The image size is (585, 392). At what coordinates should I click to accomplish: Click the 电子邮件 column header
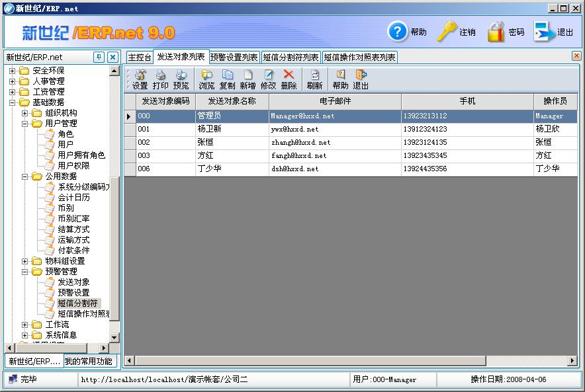click(335, 101)
